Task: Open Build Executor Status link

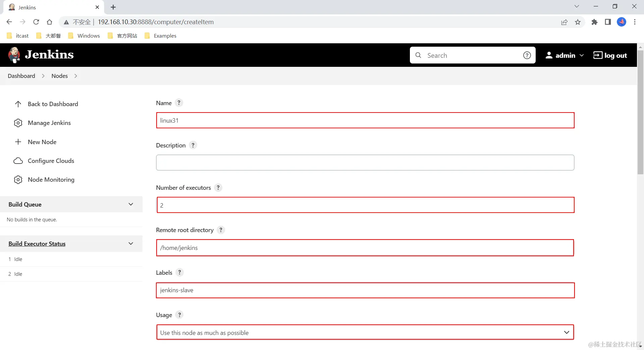Action: [37, 244]
